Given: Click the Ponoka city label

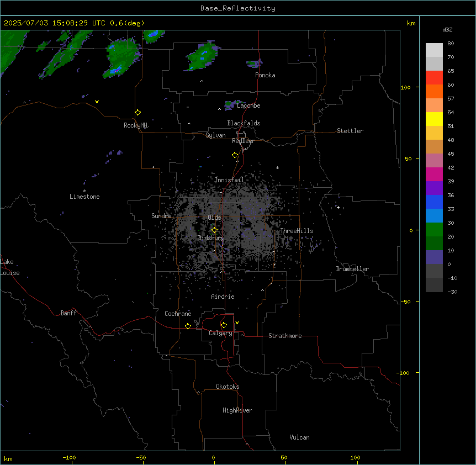Looking at the screenshot, I should pyautogui.click(x=265, y=75).
